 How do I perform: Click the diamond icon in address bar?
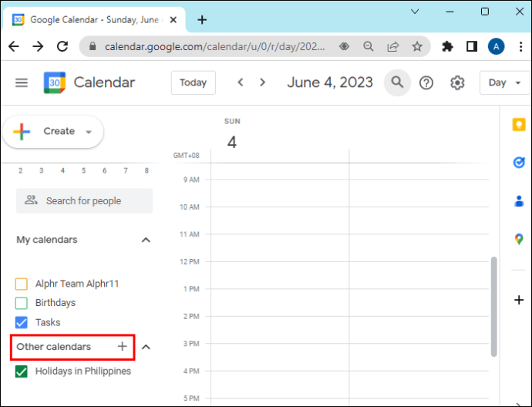[344, 46]
